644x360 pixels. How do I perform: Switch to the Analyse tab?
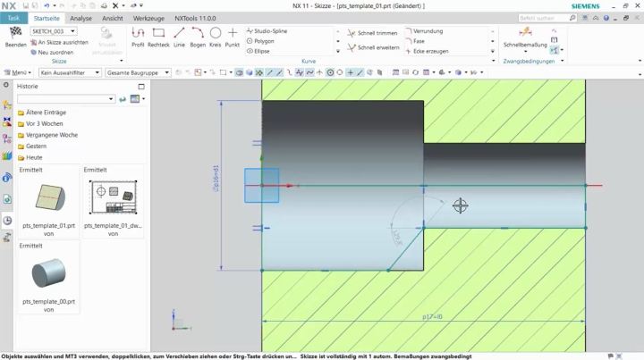[x=80, y=18]
